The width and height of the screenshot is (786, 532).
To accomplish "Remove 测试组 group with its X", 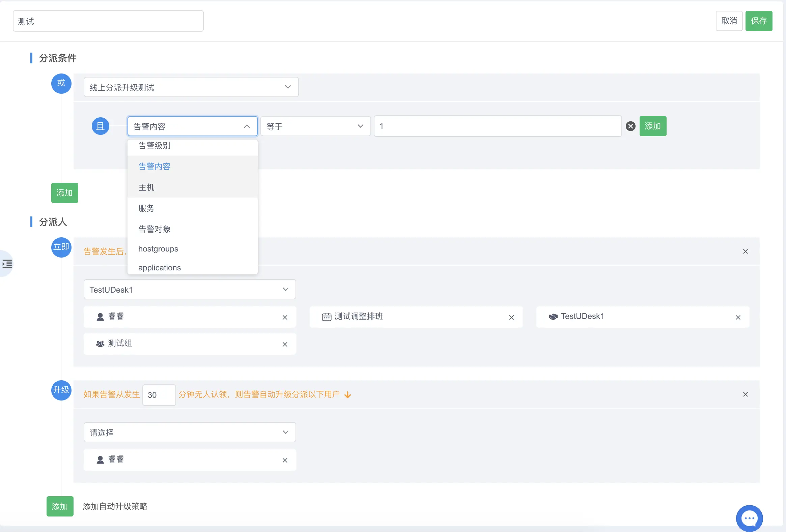I will (285, 345).
